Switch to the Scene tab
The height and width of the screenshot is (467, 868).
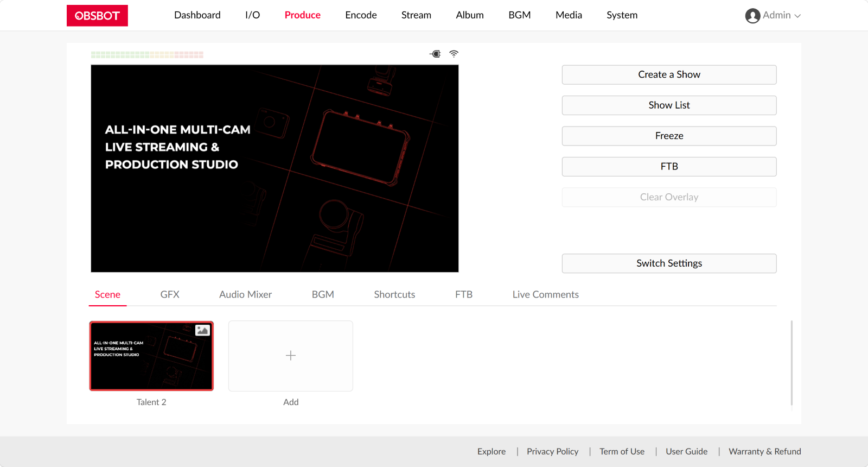(x=107, y=294)
